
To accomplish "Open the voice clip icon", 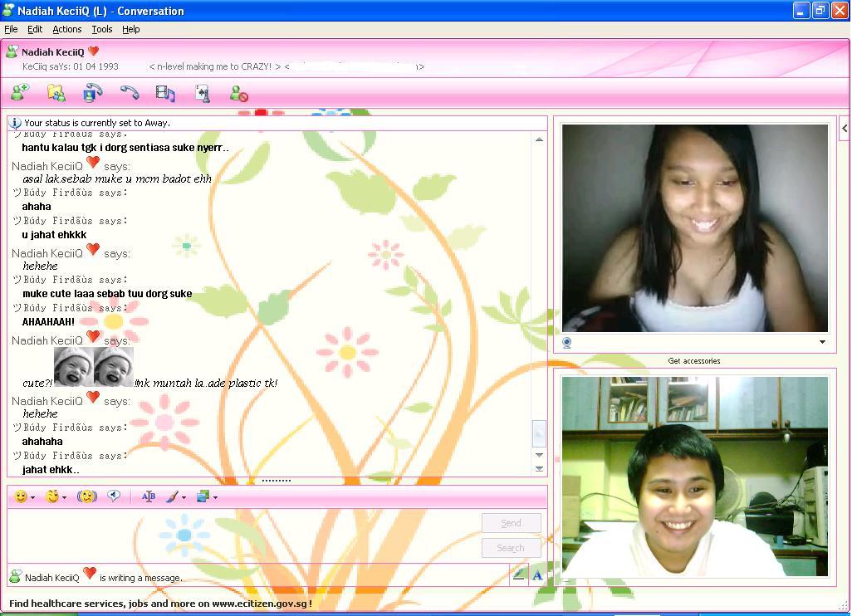I will click(114, 496).
